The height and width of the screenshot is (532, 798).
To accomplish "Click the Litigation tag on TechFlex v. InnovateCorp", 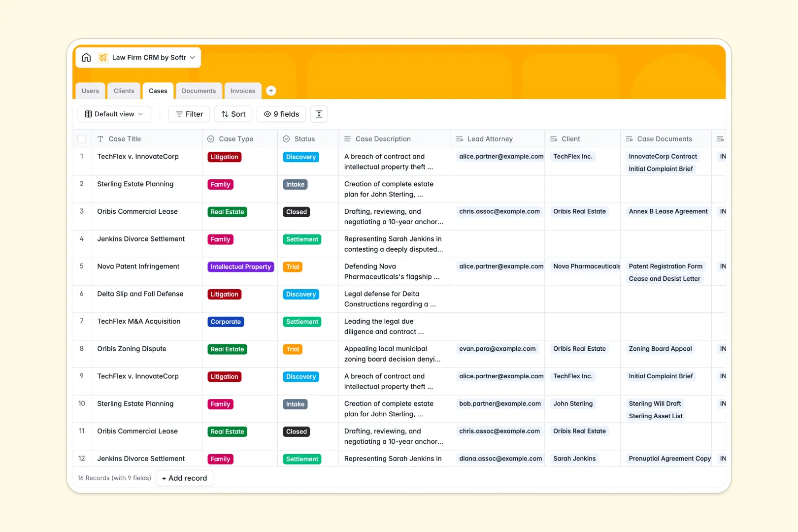I will pyautogui.click(x=224, y=157).
